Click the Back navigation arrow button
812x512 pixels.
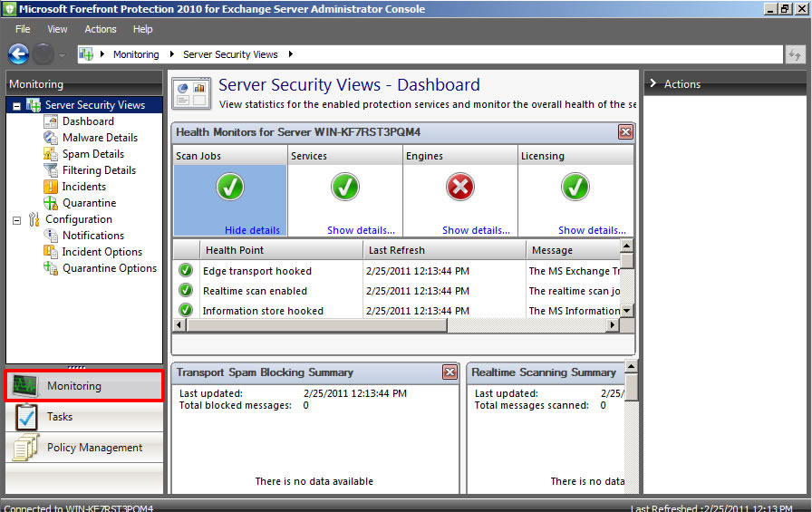18,54
